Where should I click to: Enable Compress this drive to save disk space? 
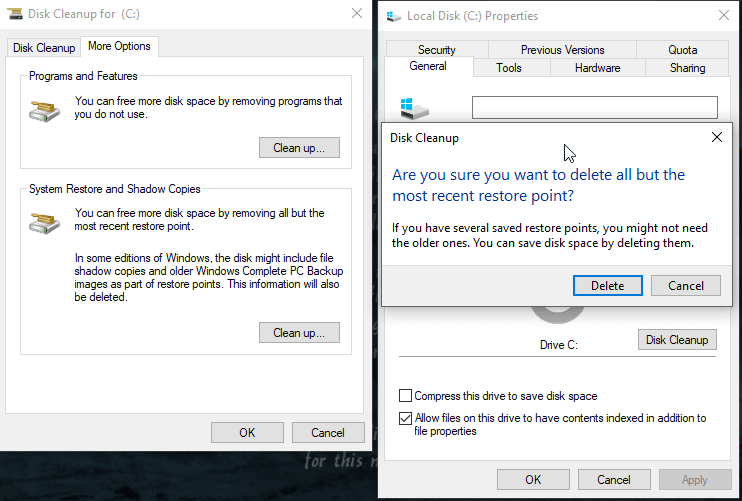pos(406,396)
